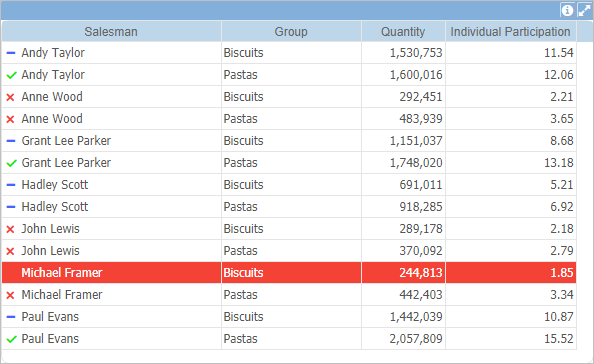Image resolution: width=594 pixels, height=364 pixels.
Task: Click participation value 6.92
Action: (562, 206)
